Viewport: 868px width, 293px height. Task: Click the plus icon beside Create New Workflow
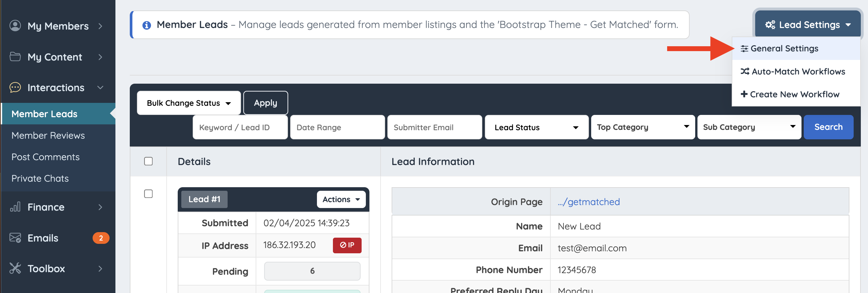[744, 94]
